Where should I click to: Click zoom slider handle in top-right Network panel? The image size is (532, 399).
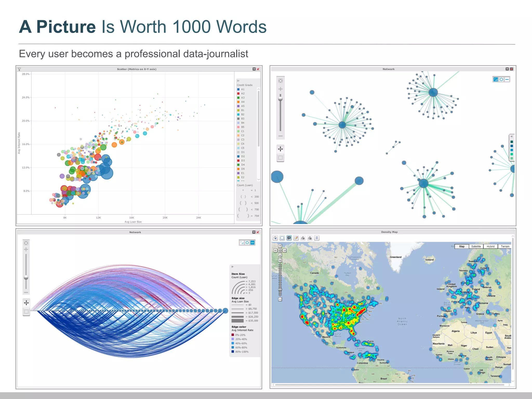pyautogui.click(x=281, y=99)
